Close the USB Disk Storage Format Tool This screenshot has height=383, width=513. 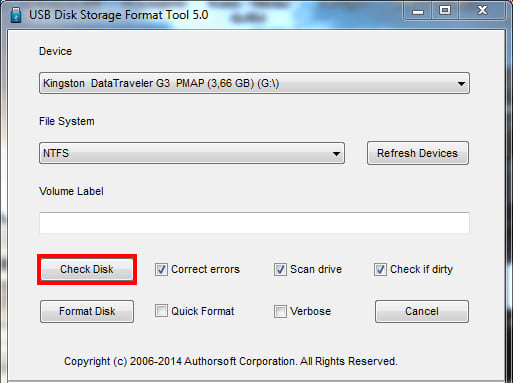tap(482, 11)
